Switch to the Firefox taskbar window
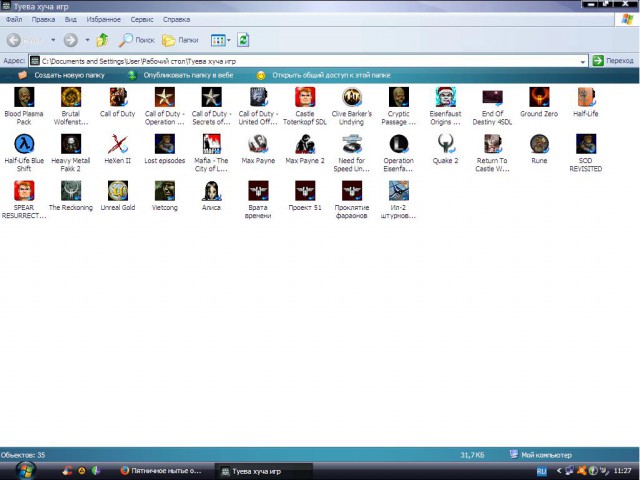Viewport: 640px width, 480px height. [162, 471]
